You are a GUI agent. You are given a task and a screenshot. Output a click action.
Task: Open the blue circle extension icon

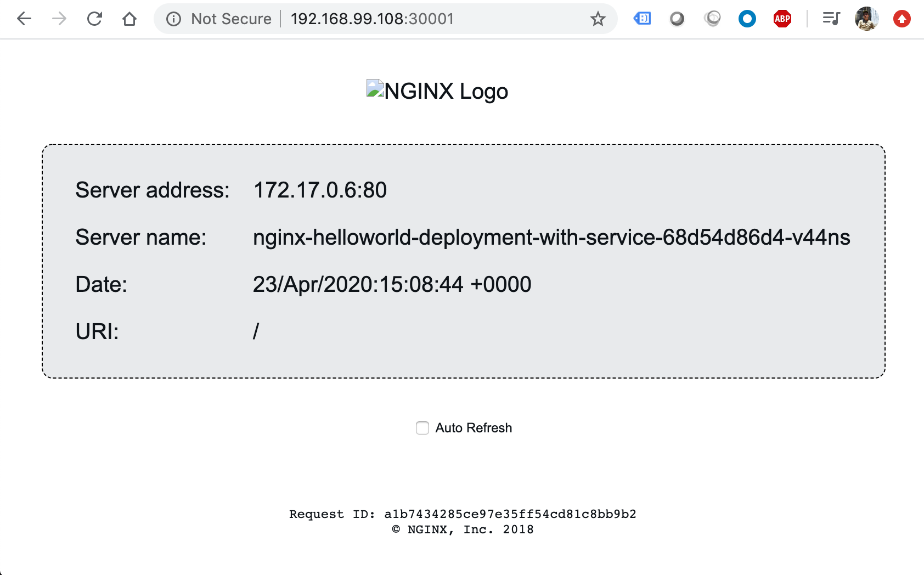(747, 19)
